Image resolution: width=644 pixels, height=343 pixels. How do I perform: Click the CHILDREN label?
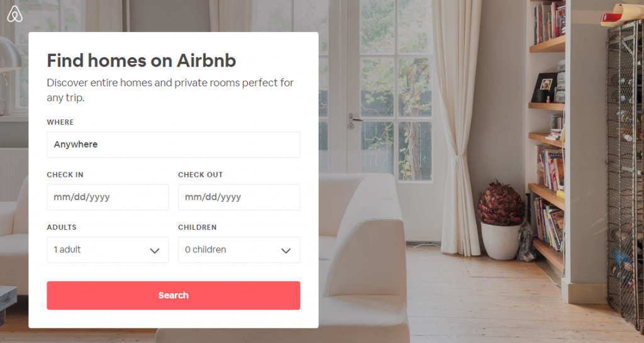[197, 227]
